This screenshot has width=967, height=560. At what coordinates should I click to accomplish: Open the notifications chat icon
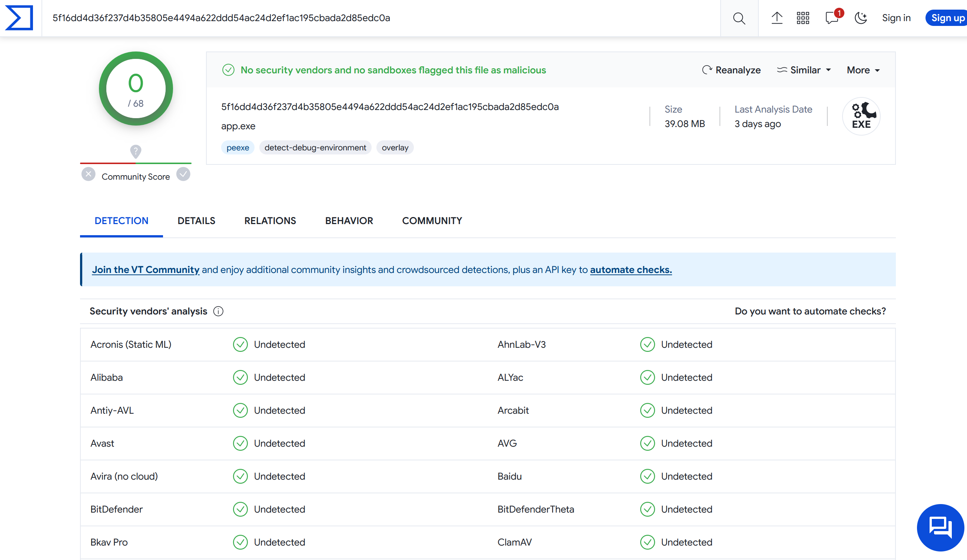click(832, 18)
